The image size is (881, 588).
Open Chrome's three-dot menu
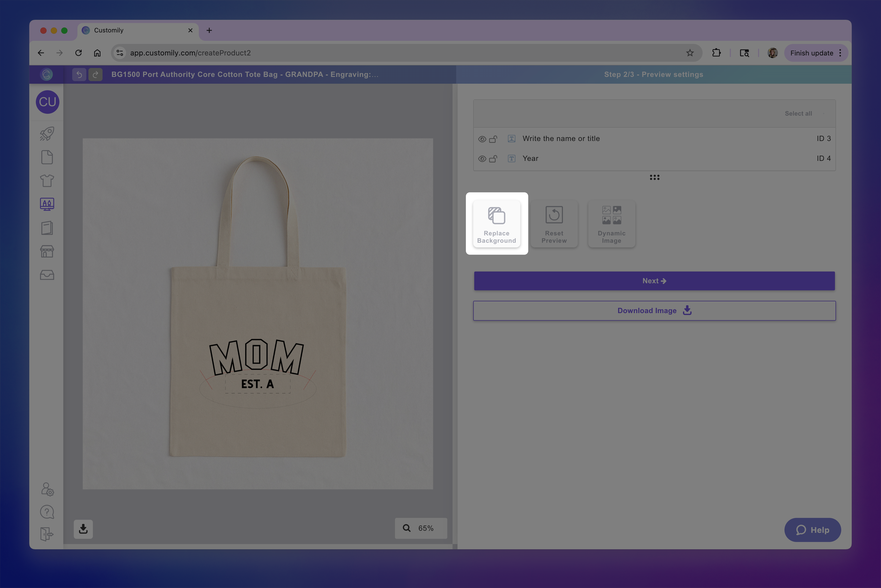840,53
